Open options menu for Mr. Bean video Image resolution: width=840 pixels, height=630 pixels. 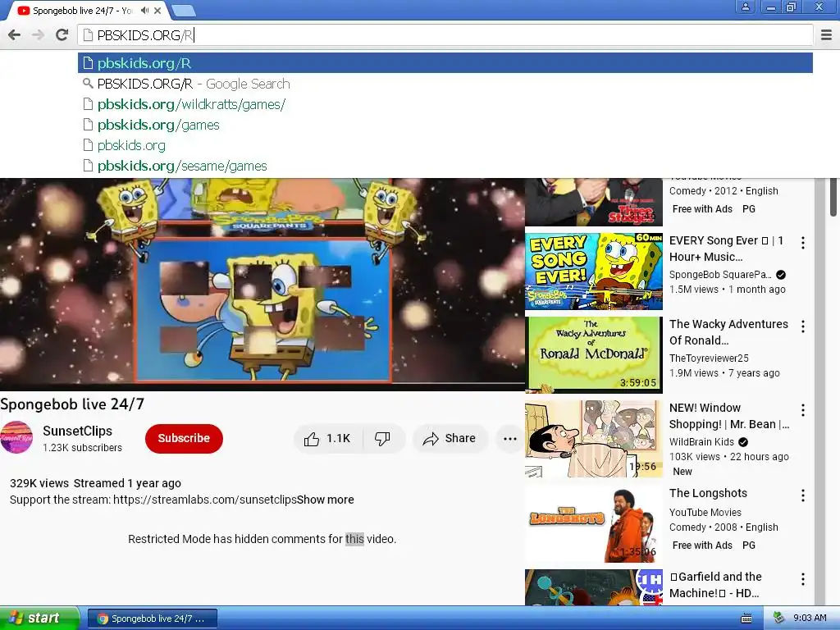tap(802, 411)
